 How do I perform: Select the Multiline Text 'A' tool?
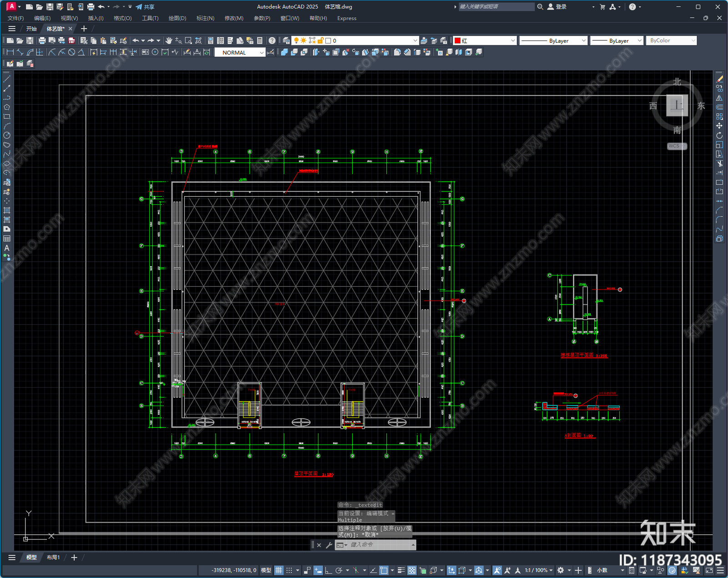click(7, 248)
